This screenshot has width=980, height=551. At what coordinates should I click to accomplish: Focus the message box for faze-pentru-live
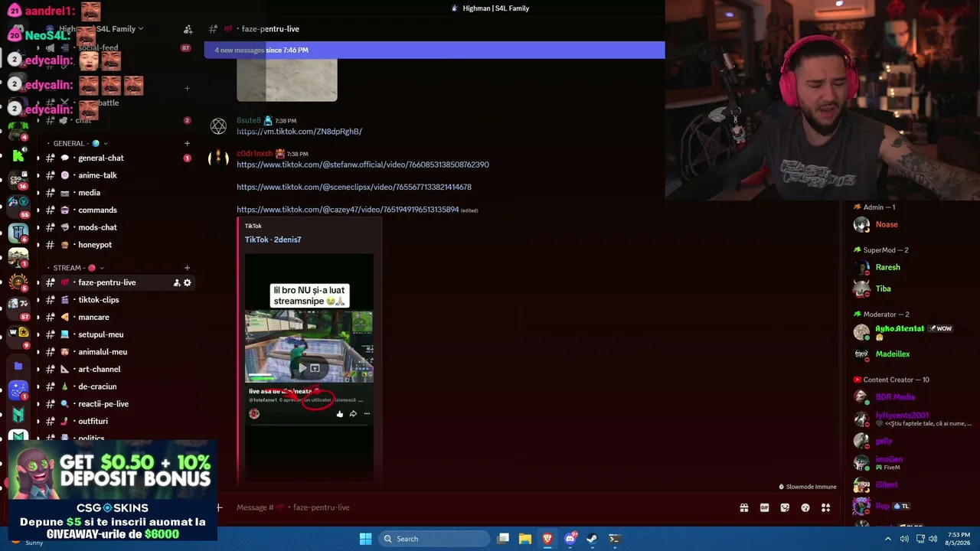[482, 507]
